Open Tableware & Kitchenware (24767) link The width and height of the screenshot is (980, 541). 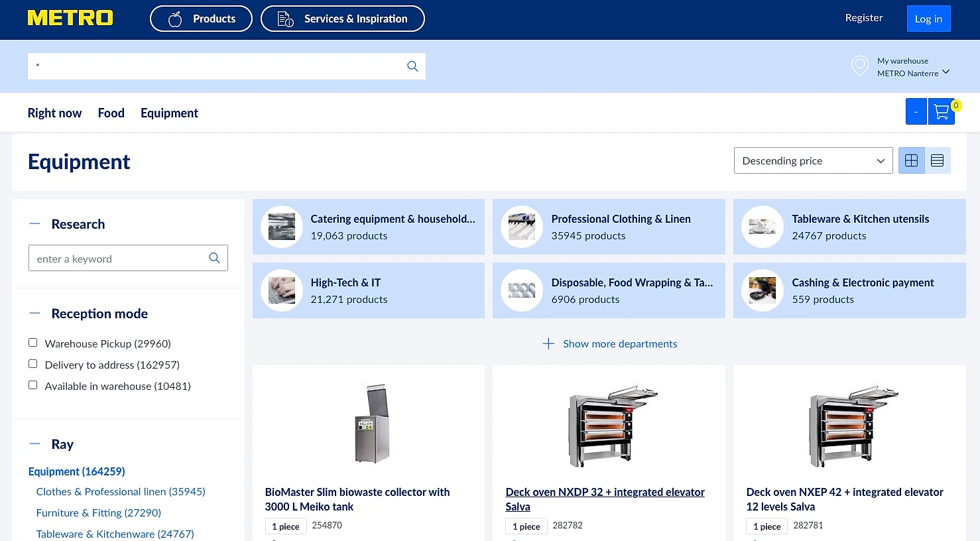(x=115, y=534)
